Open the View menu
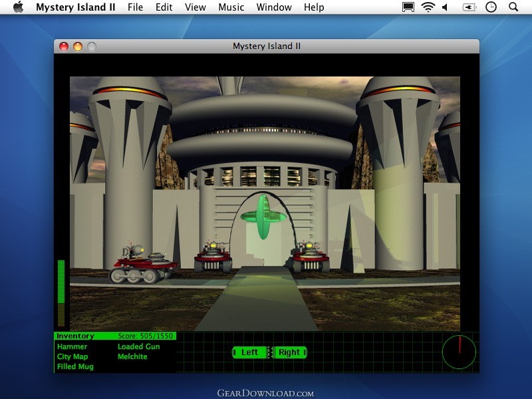Image resolution: width=532 pixels, height=399 pixels. point(195,7)
